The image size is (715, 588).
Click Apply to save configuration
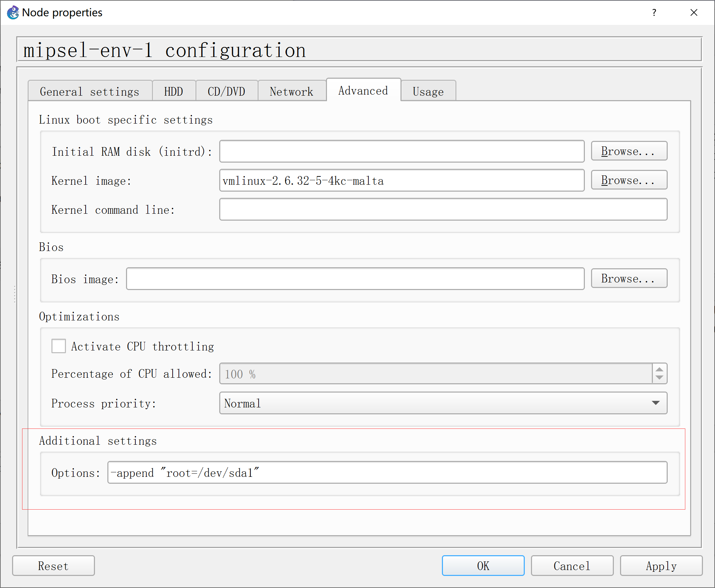[661, 566]
